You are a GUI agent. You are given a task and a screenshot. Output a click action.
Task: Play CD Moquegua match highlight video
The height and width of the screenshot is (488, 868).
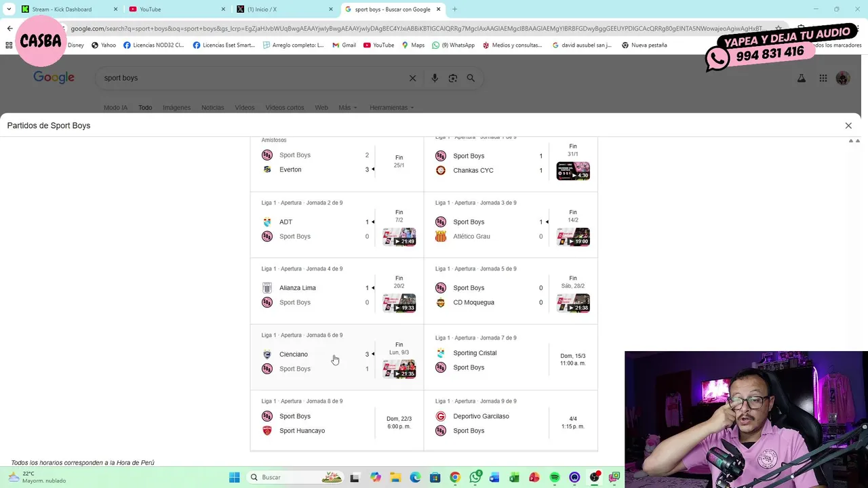point(573,303)
